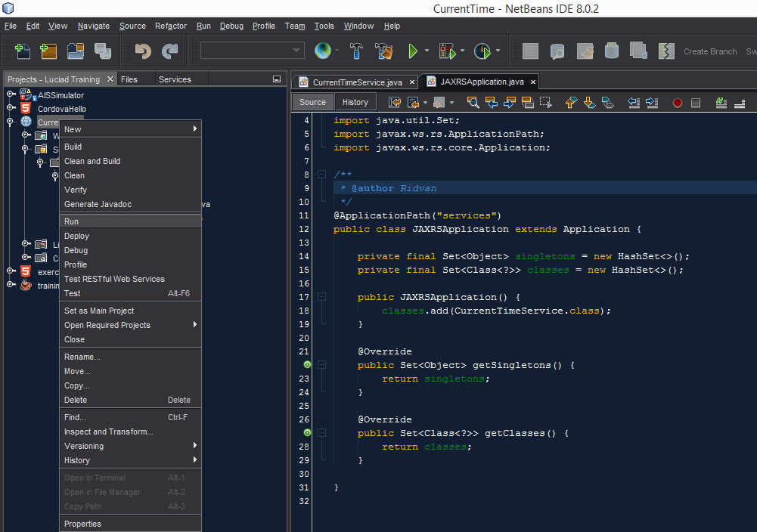Click the Source view button

pos(312,102)
